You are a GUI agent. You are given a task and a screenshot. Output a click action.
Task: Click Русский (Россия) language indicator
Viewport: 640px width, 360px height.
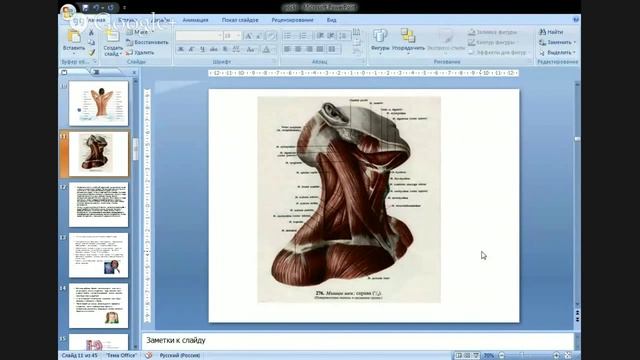click(x=180, y=356)
